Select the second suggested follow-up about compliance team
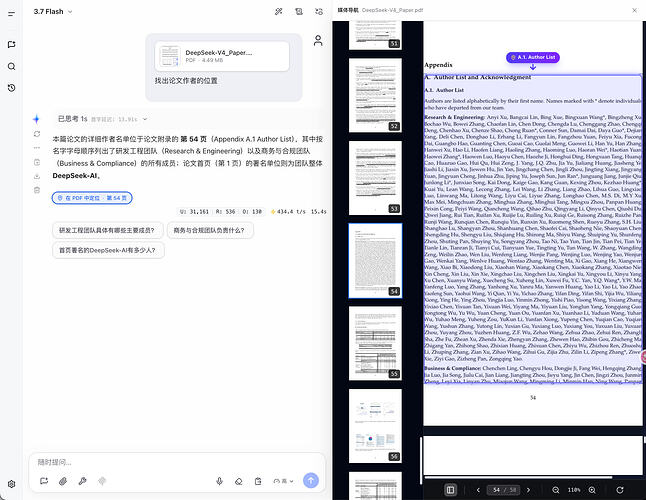 coord(210,230)
